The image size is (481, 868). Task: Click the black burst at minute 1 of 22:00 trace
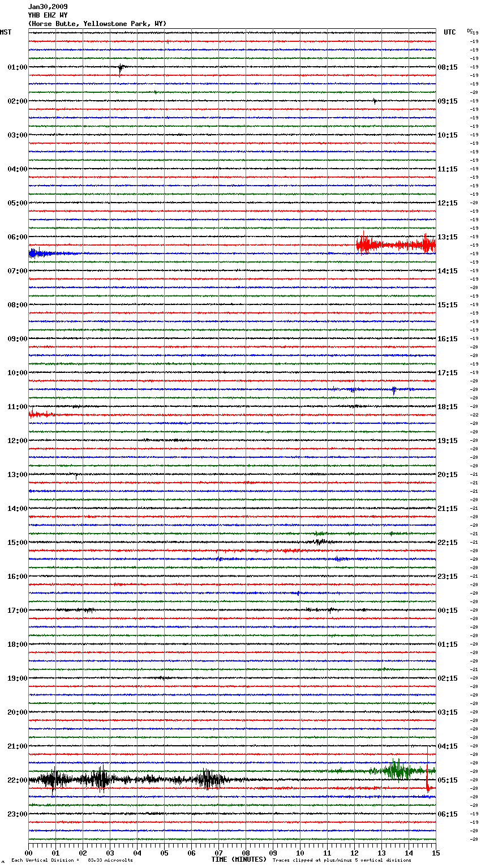(x=55, y=780)
